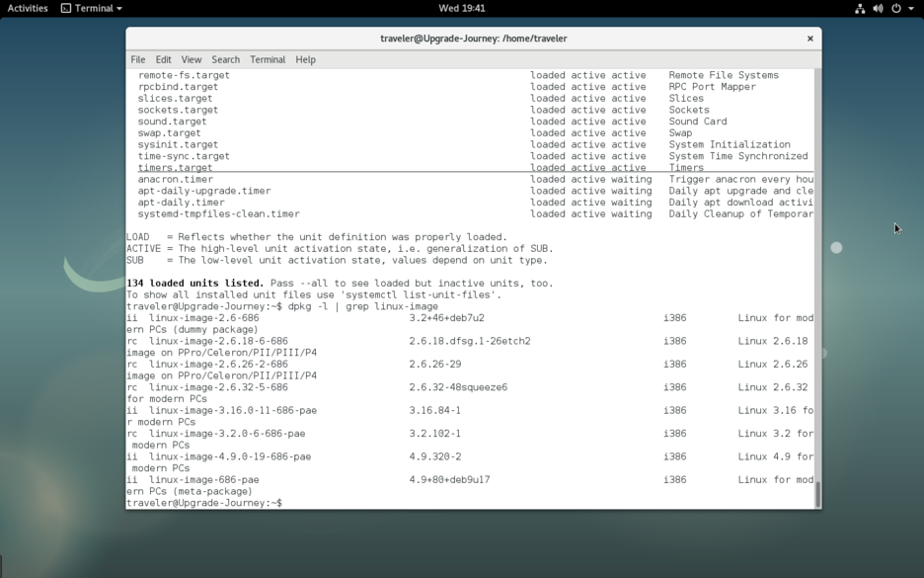Click the text rpcbind.target
Image resolution: width=924 pixels, height=578 pixels.
tap(178, 87)
